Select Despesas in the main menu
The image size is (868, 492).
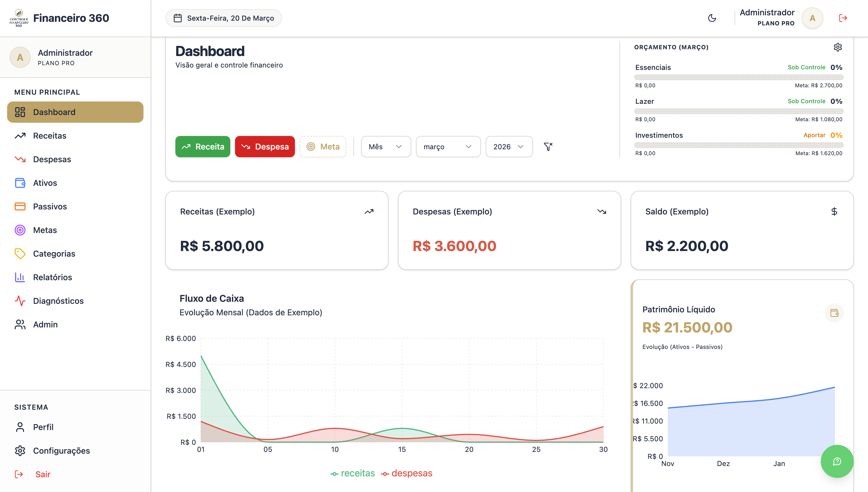click(52, 159)
